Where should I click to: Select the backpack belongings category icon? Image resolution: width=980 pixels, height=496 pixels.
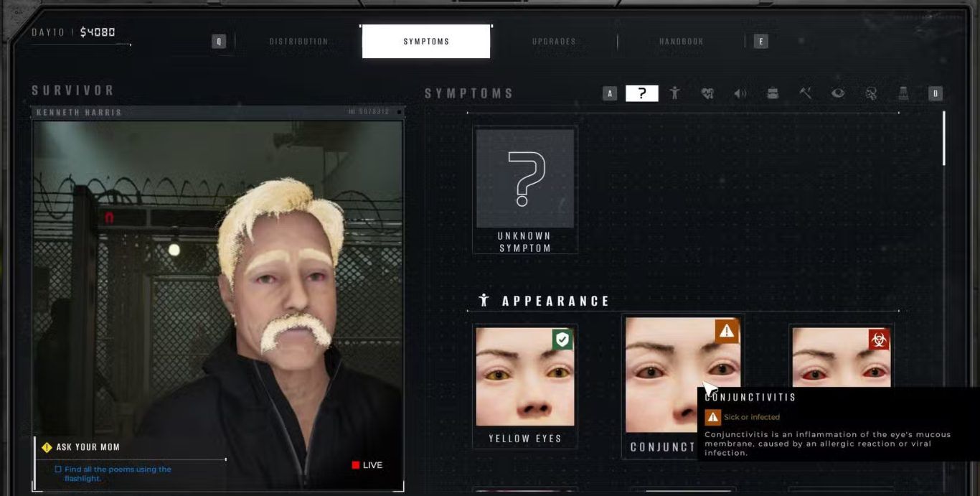[x=773, y=93]
